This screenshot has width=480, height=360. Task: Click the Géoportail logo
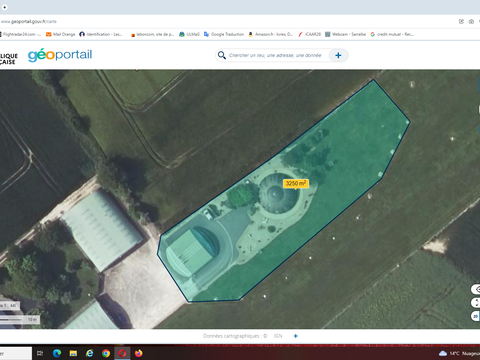(x=60, y=55)
